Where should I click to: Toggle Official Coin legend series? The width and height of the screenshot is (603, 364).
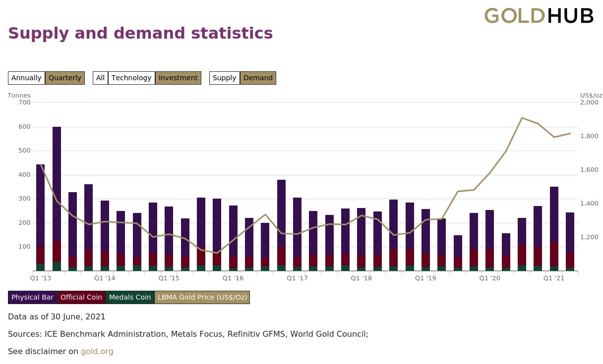click(81, 297)
